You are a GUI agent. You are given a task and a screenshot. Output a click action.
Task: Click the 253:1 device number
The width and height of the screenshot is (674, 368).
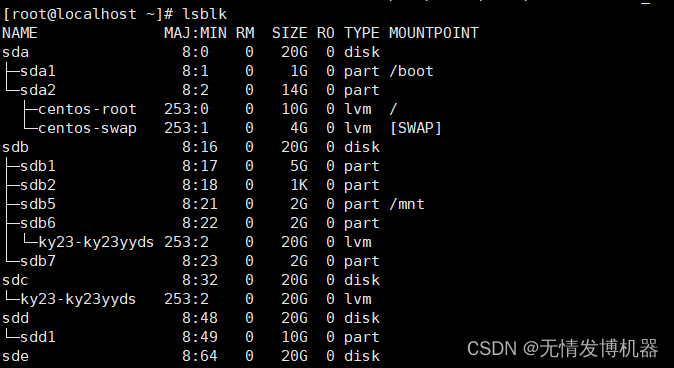pyautogui.click(x=187, y=128)
